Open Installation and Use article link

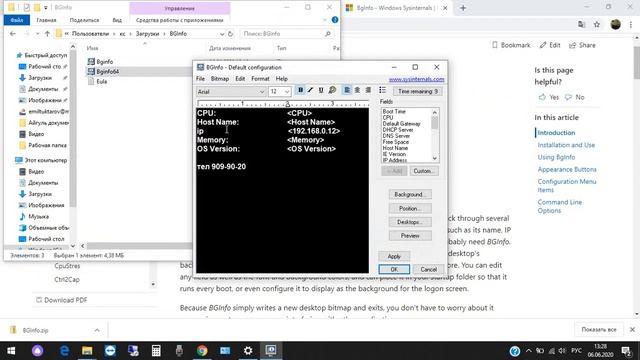pos(566,145)
